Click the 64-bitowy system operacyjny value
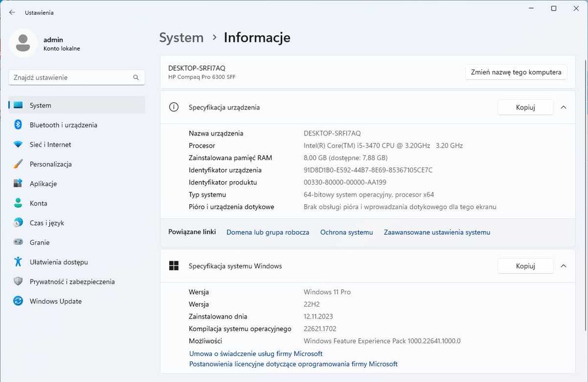 coord(369,195)
